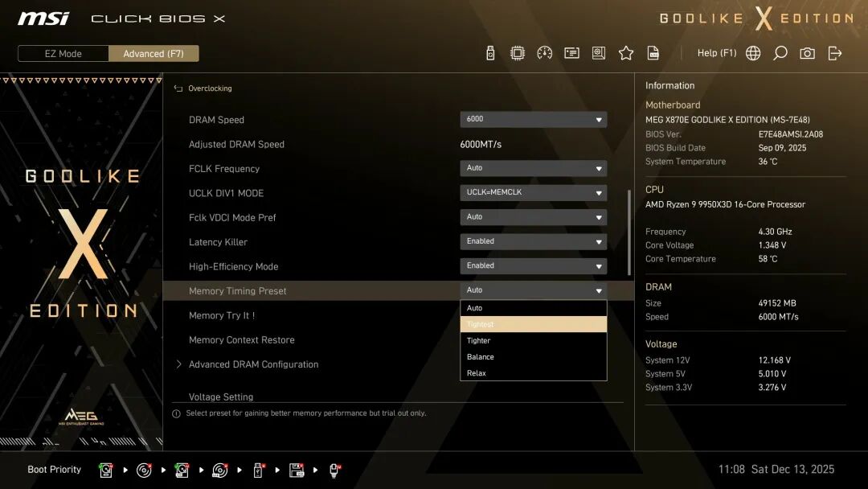
Task: Select the network boot device icon
Action: (x=334, y=471)
